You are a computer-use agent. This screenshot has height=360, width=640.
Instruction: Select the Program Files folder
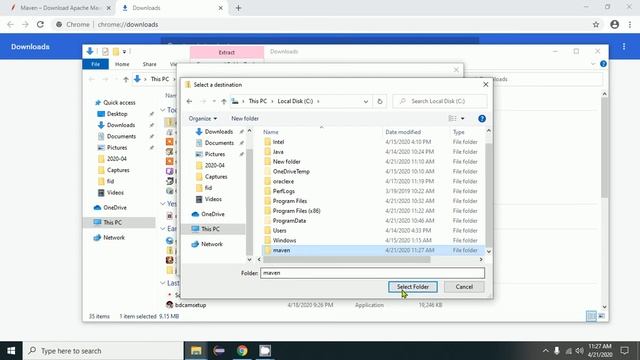pos(289,201)
